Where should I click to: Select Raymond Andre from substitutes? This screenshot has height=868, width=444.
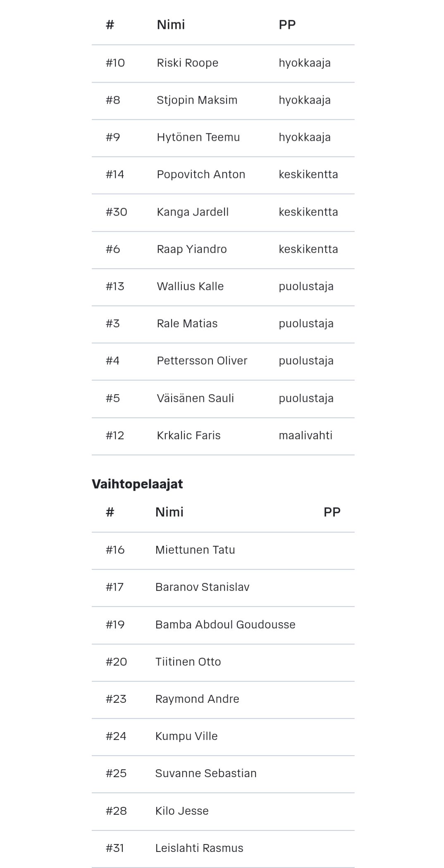tap(197, 699)
